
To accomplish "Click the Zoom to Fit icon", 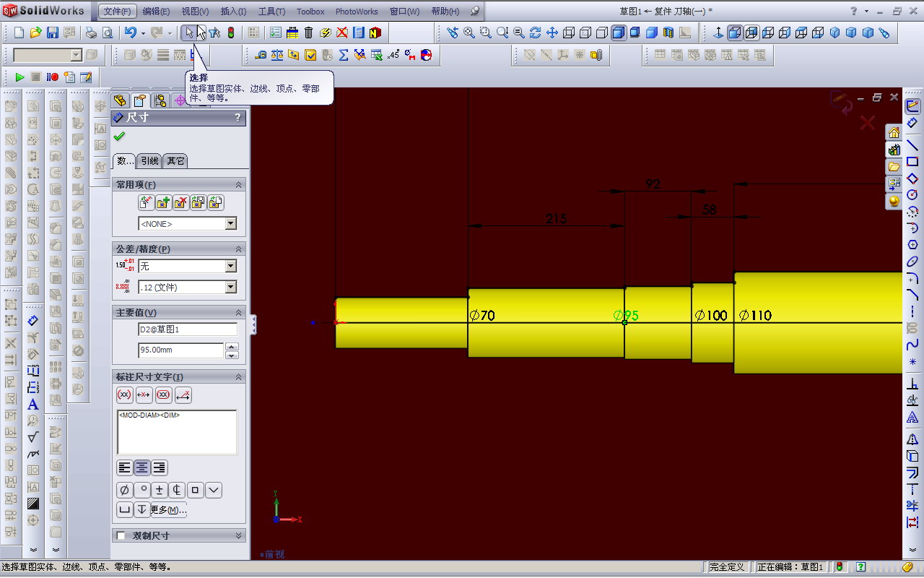I will coord(469,33).
